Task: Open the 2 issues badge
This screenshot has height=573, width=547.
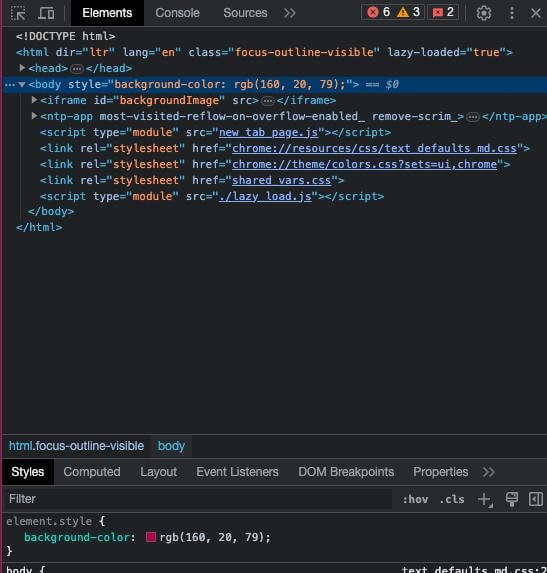Action: (x=443, y=12)
